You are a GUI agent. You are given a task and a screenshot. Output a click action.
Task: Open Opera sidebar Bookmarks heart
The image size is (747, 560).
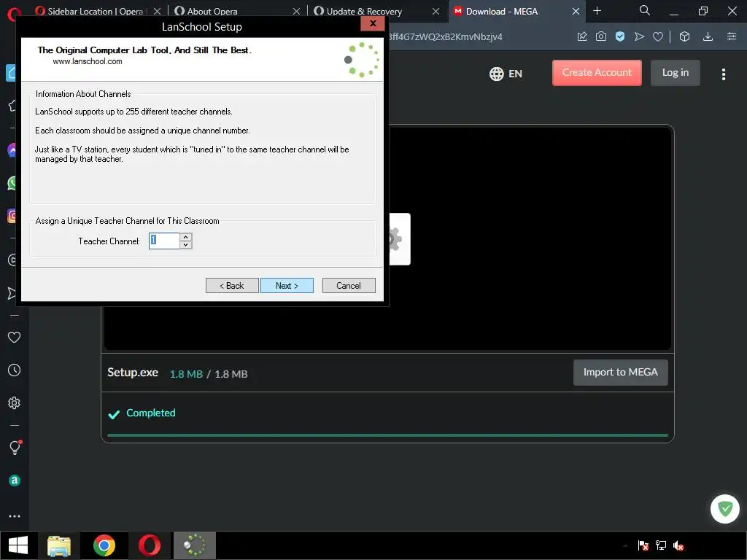(15, 337)
